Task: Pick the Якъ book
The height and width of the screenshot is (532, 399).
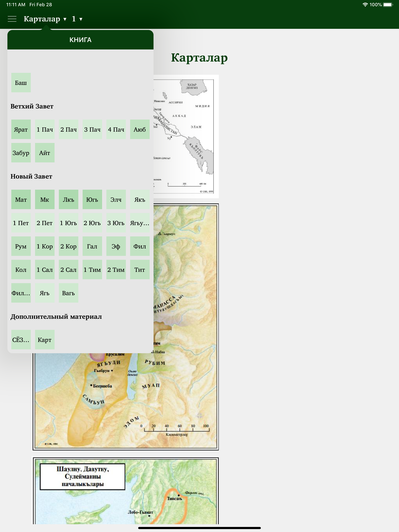Action: coord(140,199)
